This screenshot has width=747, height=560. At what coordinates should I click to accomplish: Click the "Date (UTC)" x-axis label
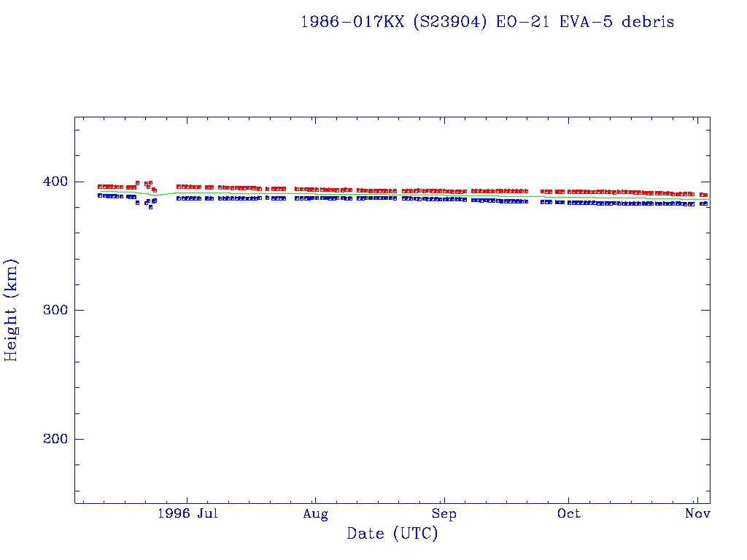[392, 534]
